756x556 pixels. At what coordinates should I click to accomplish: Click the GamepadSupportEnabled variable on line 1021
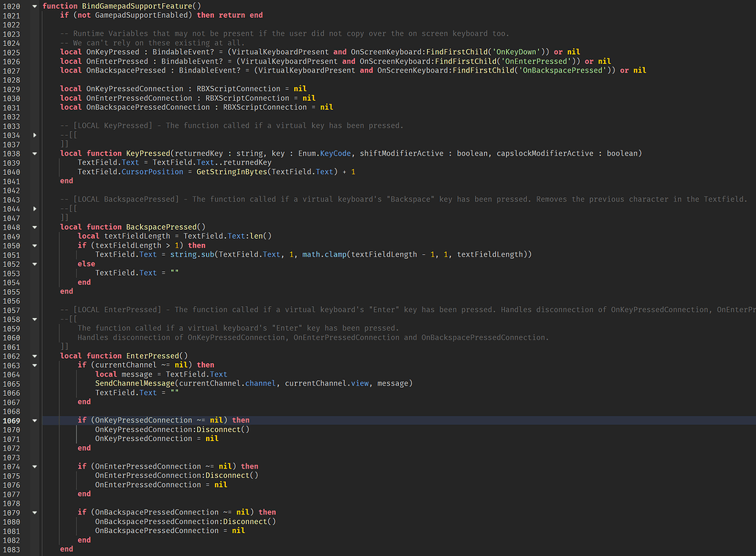point(141,15)
